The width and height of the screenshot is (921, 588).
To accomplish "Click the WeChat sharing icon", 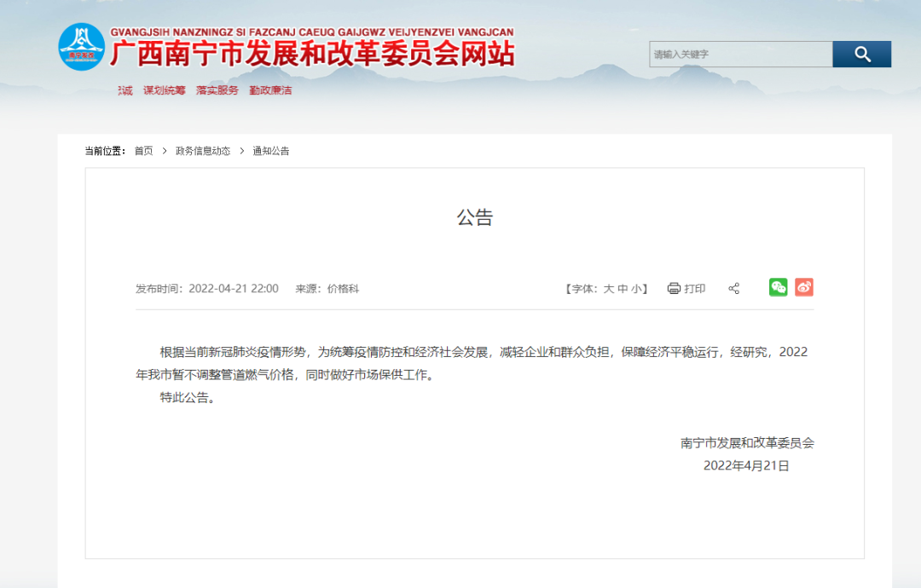I will pos(778,288).
